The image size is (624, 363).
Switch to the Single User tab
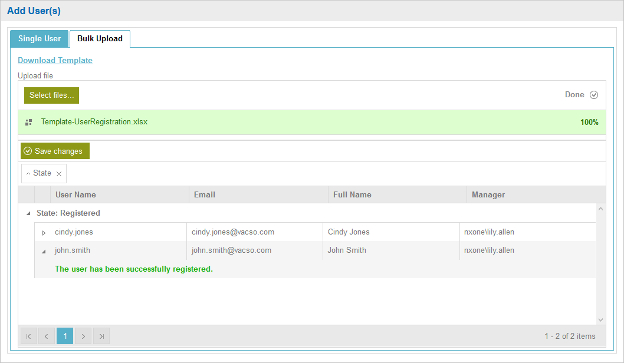coord(39,39)
